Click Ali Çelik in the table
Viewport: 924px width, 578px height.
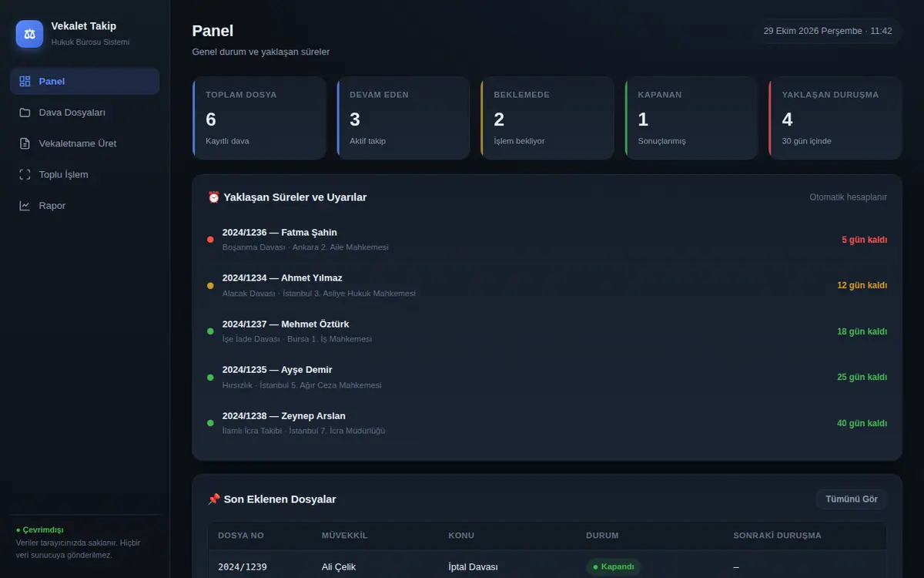point(339,567)
